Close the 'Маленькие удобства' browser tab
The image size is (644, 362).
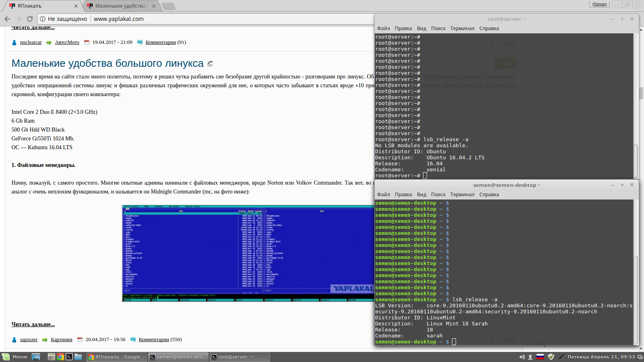[x=154, y=6]
